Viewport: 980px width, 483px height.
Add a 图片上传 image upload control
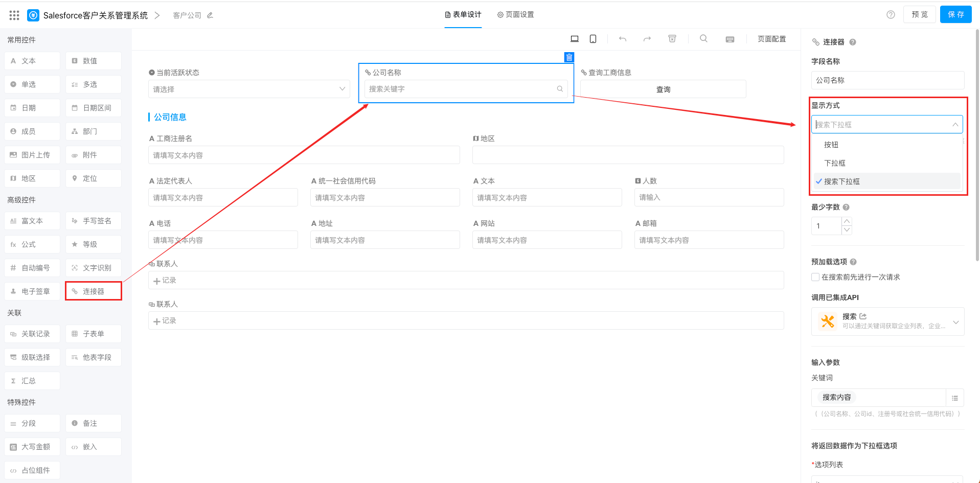[32, 154]
